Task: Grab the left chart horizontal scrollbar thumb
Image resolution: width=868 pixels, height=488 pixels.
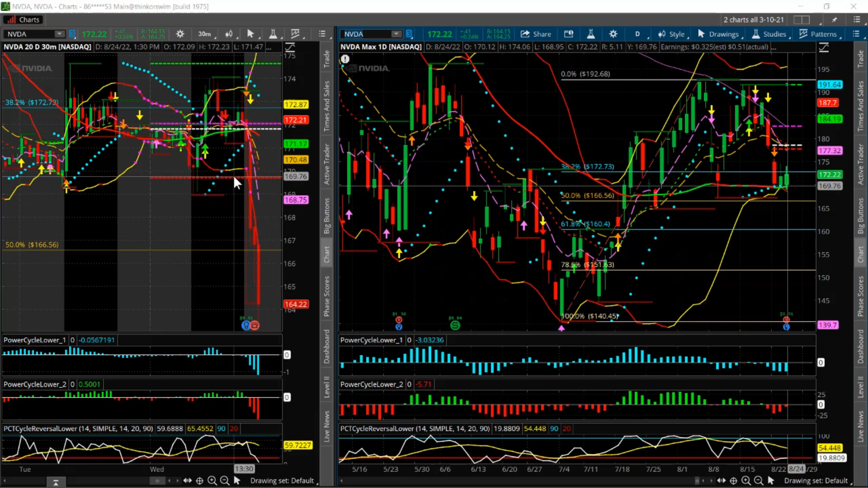Action: 157,481
